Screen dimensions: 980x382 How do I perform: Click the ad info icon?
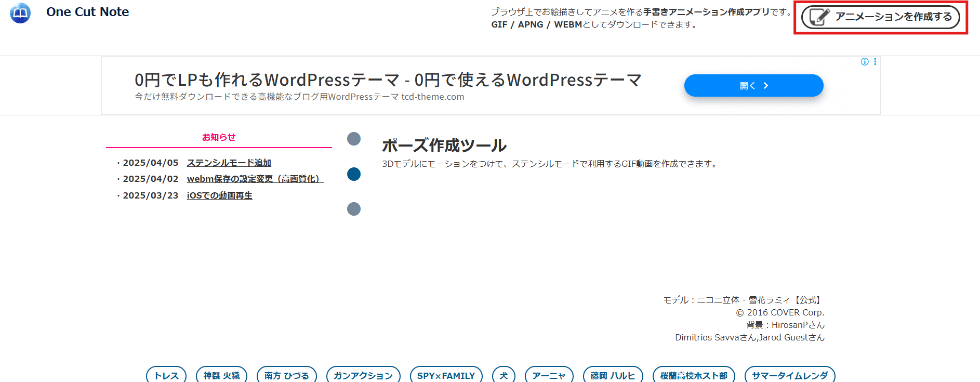click(x=865, y=62)
